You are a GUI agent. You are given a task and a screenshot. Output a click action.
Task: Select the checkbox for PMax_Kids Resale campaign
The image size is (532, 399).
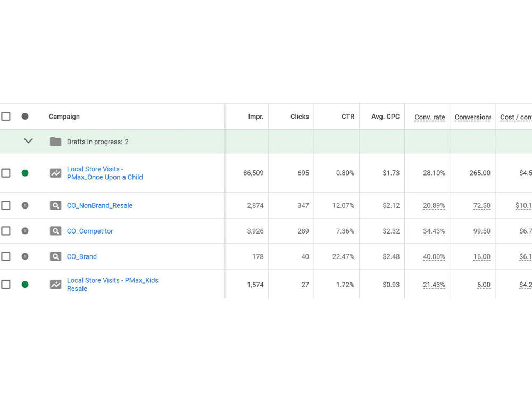tap(6, 284)
